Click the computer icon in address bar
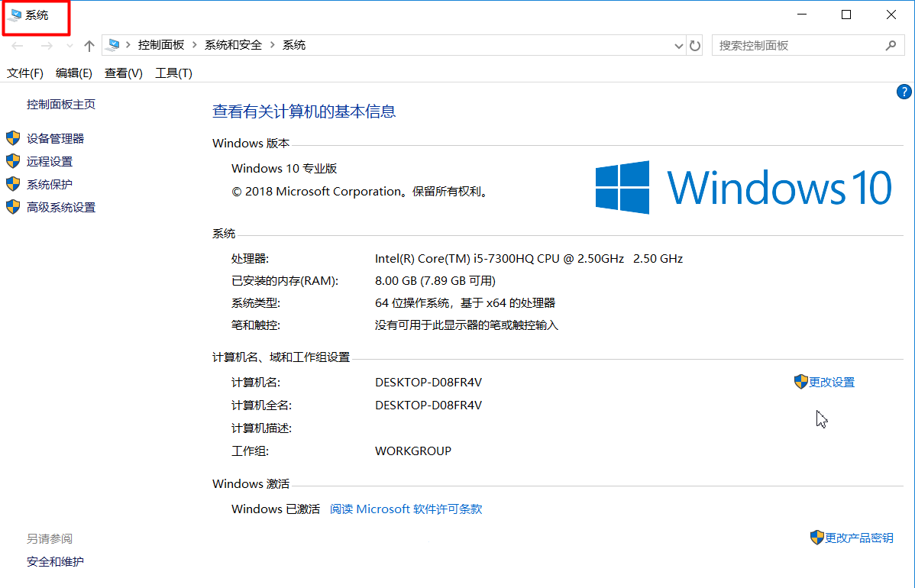Viewport: 915px width, 588px height. tap(114, 45)
